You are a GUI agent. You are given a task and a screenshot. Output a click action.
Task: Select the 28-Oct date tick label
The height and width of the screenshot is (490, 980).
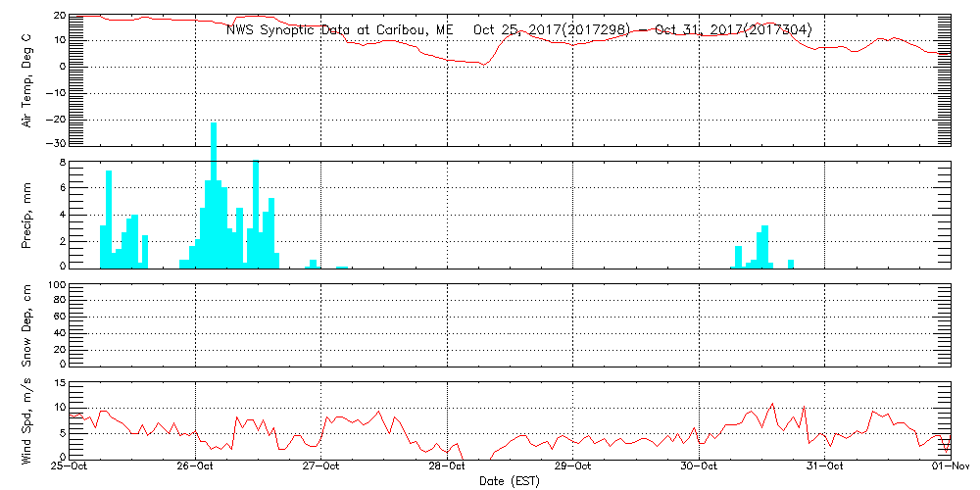point(447,467)
